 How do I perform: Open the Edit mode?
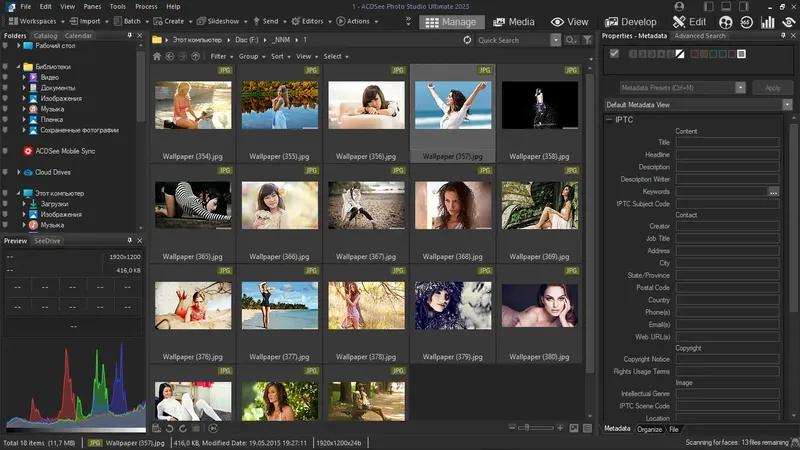690,21
